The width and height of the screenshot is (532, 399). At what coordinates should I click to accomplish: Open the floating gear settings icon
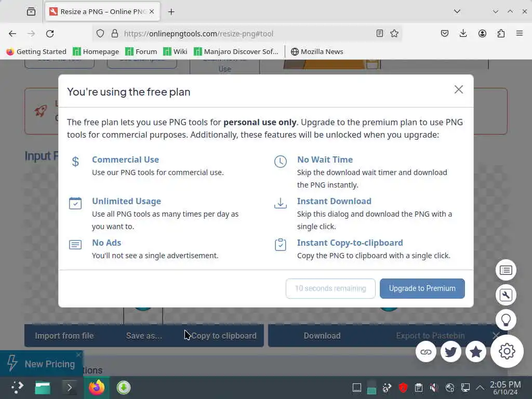[507, 352]
